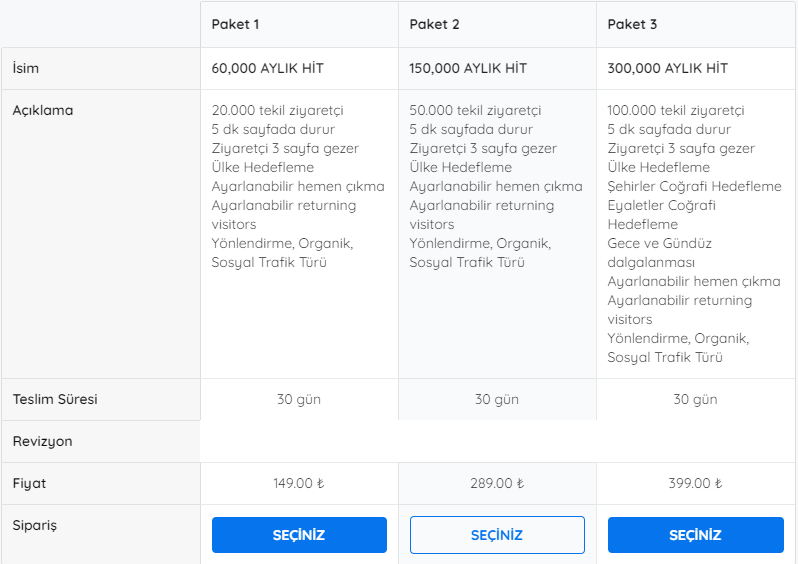Click the 289.00 ₺ price
This screenshot has width=798, height=564.
pos(497,483)
